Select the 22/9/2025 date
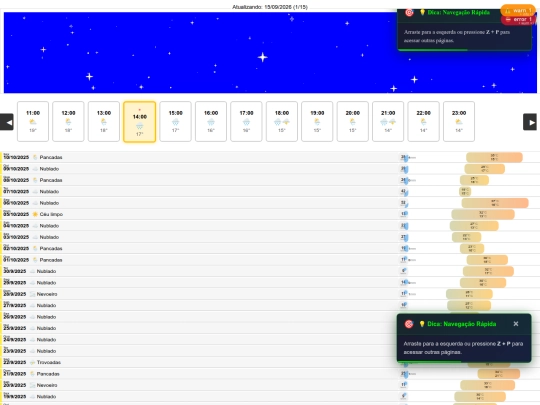 [15, 362]
